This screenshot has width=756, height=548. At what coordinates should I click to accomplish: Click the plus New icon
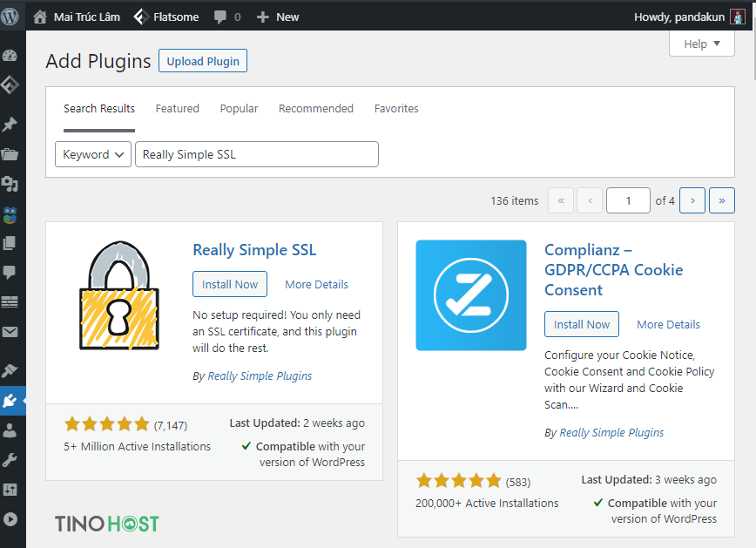263,17
